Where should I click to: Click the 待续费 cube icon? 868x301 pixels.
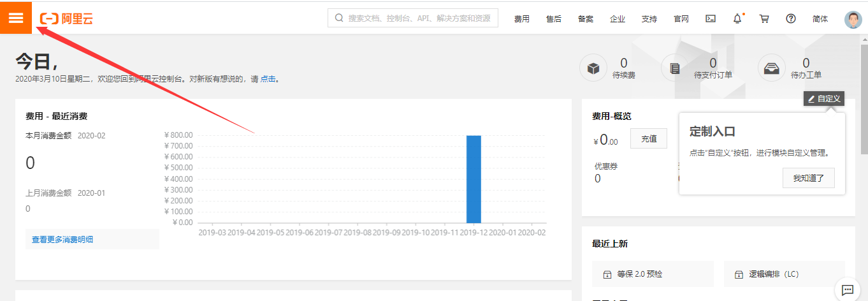pyautogui.click(x=593, y=68)
